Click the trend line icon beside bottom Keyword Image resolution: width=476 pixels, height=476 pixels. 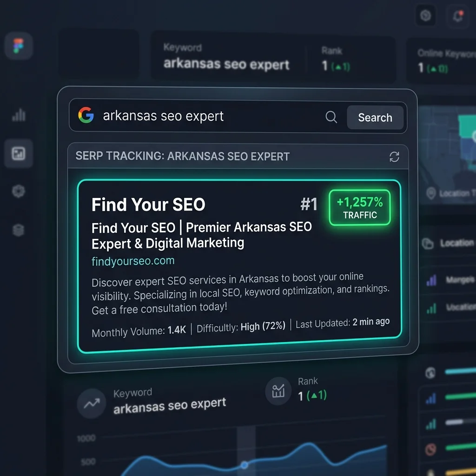click(92, 403)
